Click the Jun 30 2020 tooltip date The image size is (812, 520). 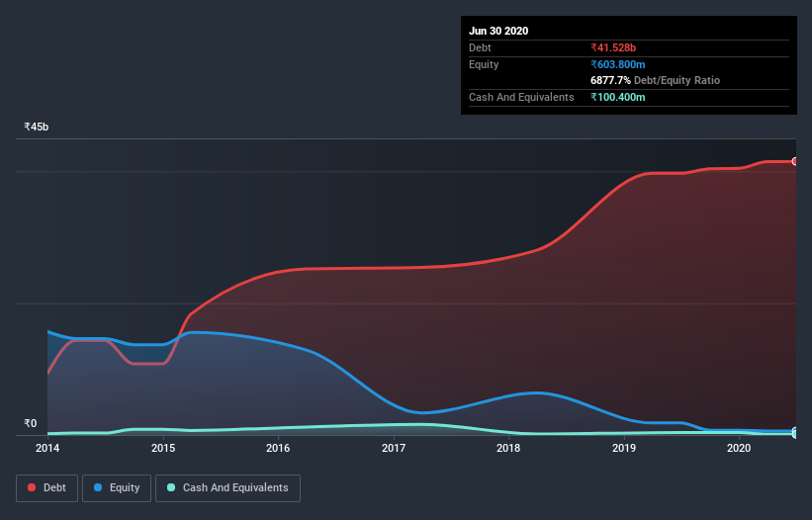pyautogui.click(x=498, y=31)
